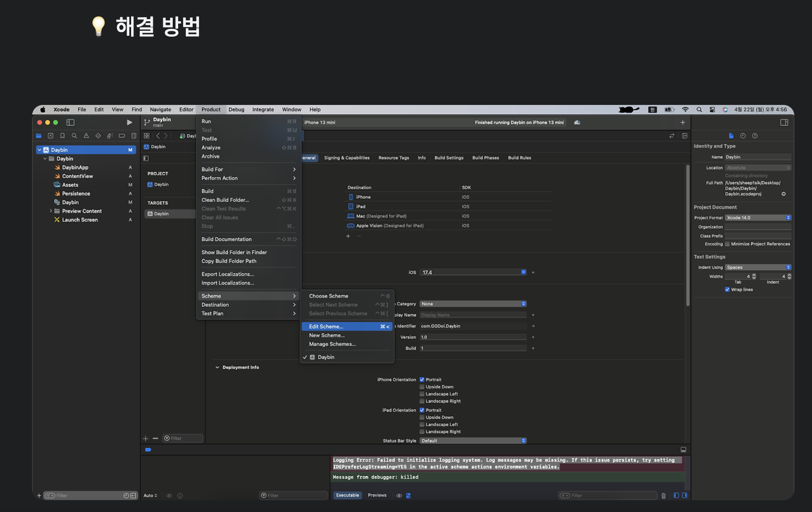Open the Issue navigator warning icon
Image resolution: width=812 pixels, height=512 pixels.
point(86,136)
